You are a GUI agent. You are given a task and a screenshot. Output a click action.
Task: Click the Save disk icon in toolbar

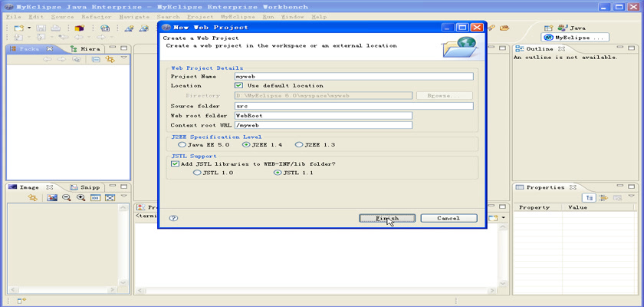[x=41, y=28]
